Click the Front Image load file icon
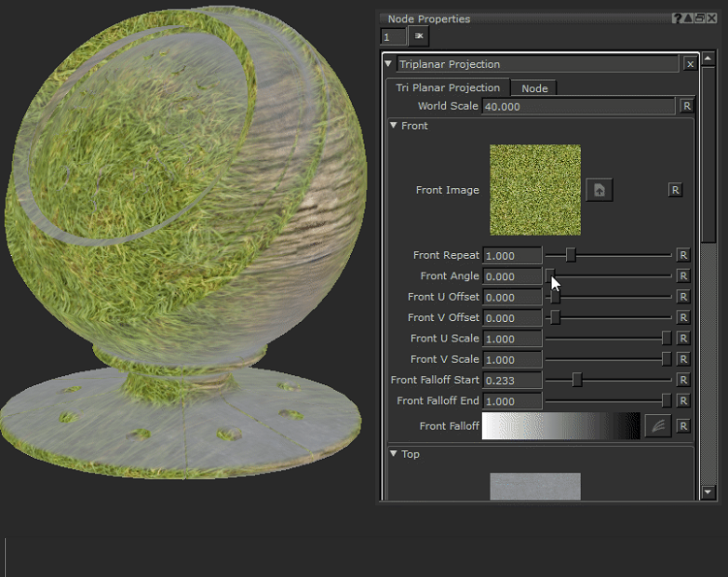Screen dimensions: 728x577 [599, 190]
